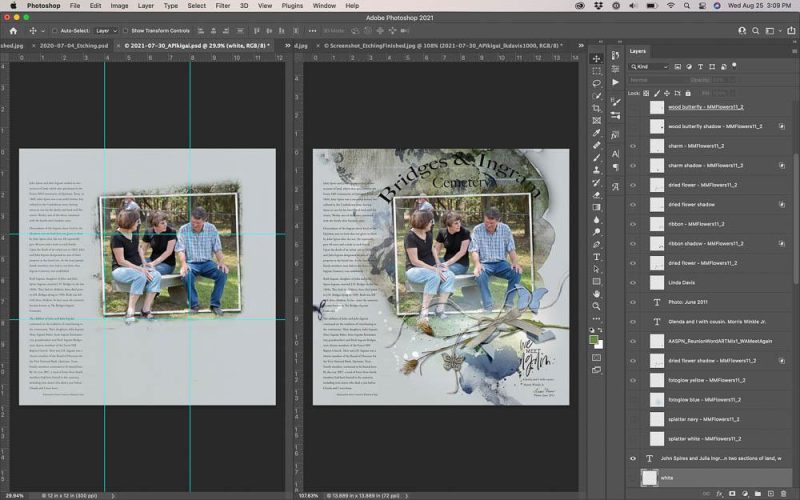Viewport: 800px width, 500px height.
Task: Select the Healing Brush tool
Action: click(x=596, y=145)
